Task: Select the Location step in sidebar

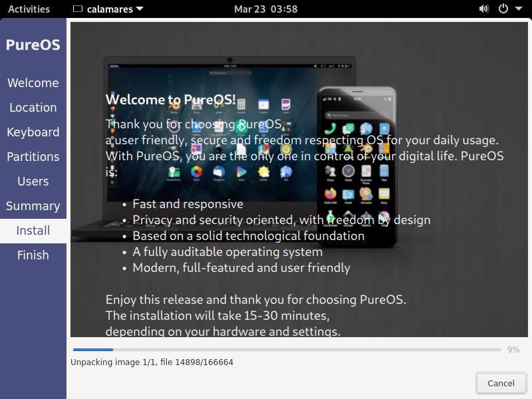Action: click(33, 108)
